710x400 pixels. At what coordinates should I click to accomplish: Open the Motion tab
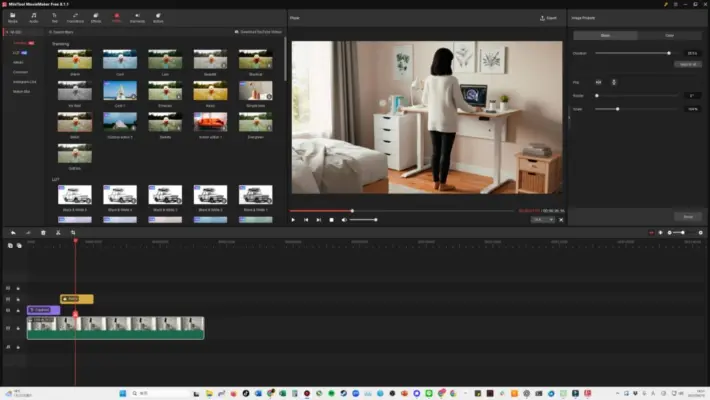158,18
